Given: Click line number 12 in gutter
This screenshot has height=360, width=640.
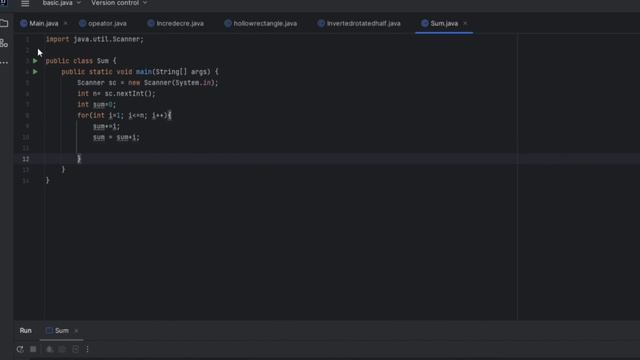Looking at the screenshot, I should click(x=26, y=159).
